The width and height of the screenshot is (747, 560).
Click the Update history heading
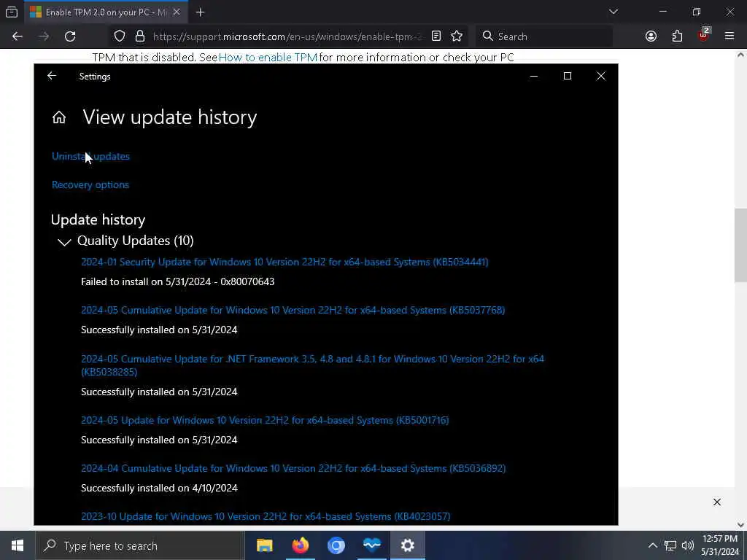coord(98,220)
